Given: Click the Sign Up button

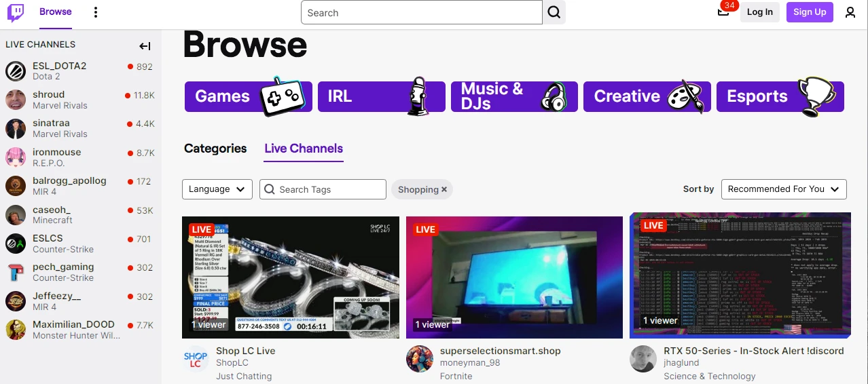Looking at the screenshot, I should [810, 12].
